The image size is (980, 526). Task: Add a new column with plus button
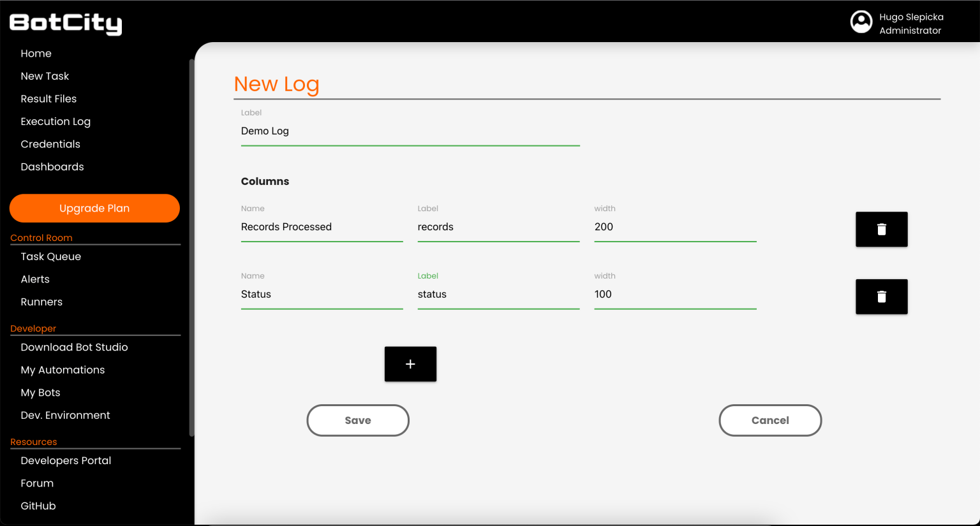410,364
